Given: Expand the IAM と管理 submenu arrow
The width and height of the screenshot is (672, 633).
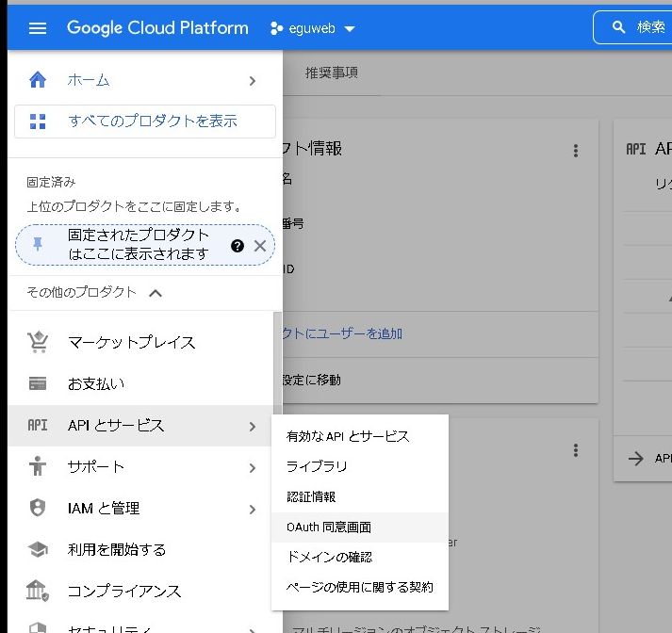Looking at the screenshot, I should pos(252,509).
